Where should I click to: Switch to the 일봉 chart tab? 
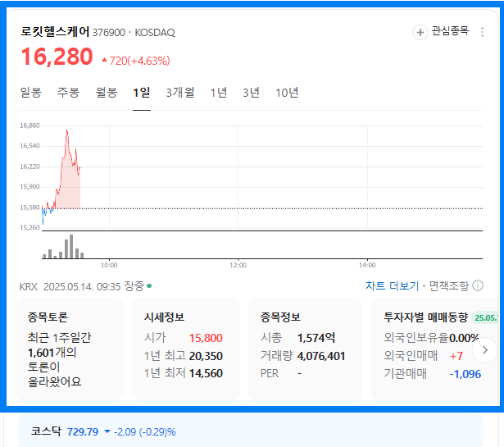tap(31, 93)
